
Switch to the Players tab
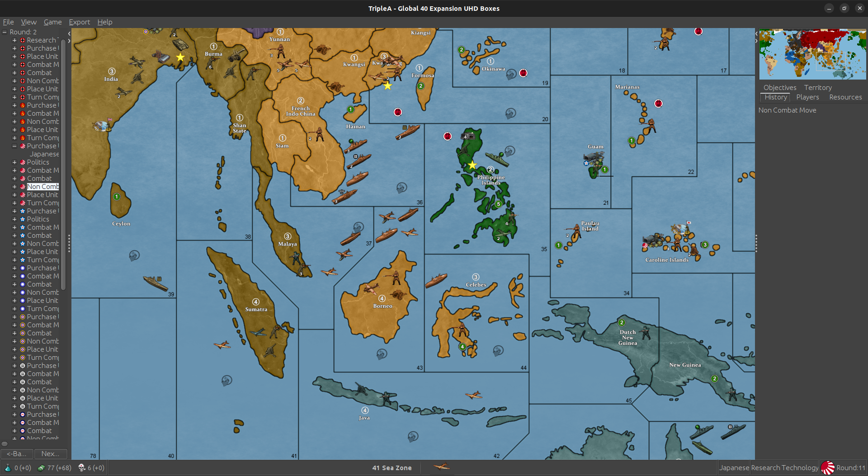click(807, 97)
